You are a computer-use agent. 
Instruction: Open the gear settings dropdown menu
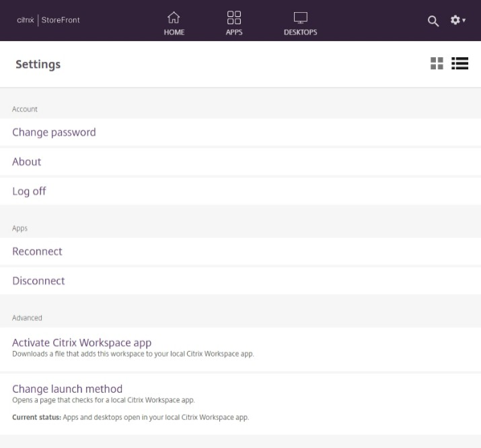click(x=457, y=20)
